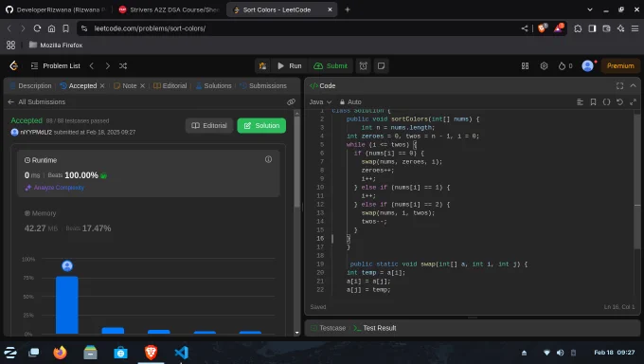Switch to the Note tab
This screenshot has width=644, height=364.
[x=125, y=85]
